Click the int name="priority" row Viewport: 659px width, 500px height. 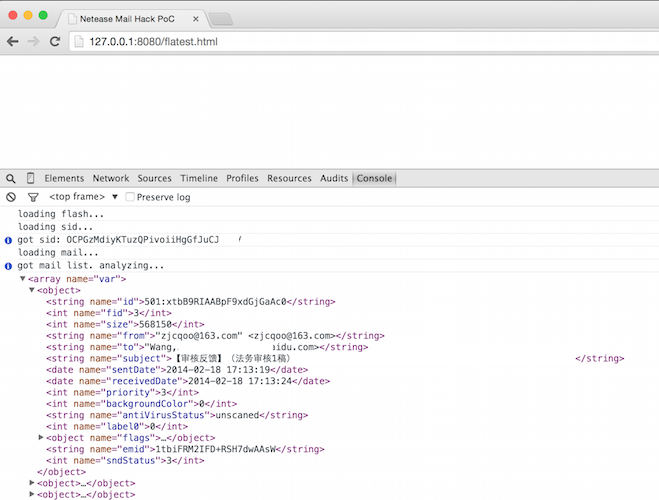122,392
